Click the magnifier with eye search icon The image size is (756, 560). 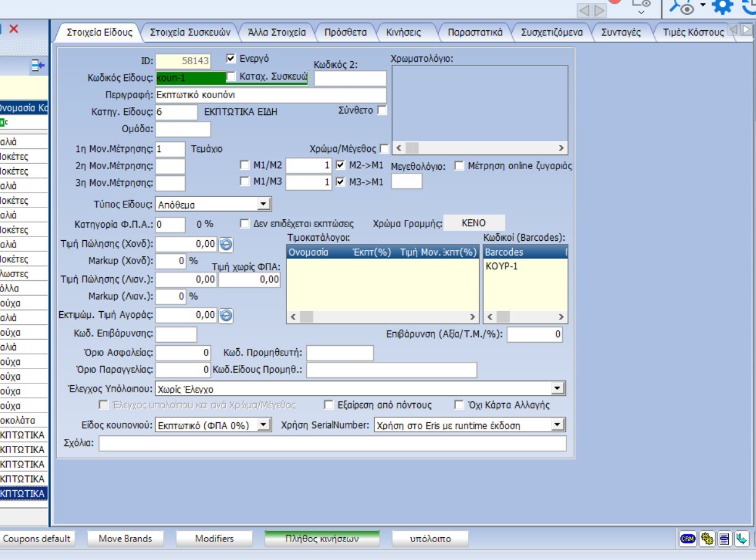pyautogui.click(x=683, y=7)
